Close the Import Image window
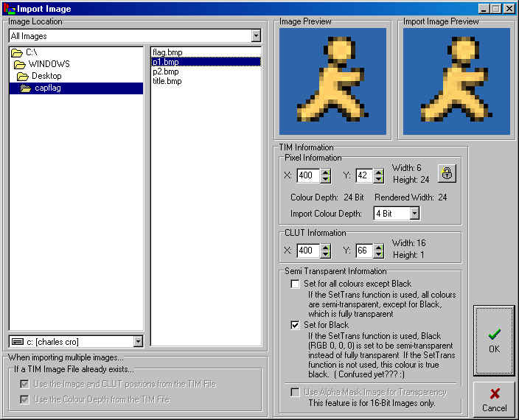Viewport: 519px width, 420px height. point(509,9)
